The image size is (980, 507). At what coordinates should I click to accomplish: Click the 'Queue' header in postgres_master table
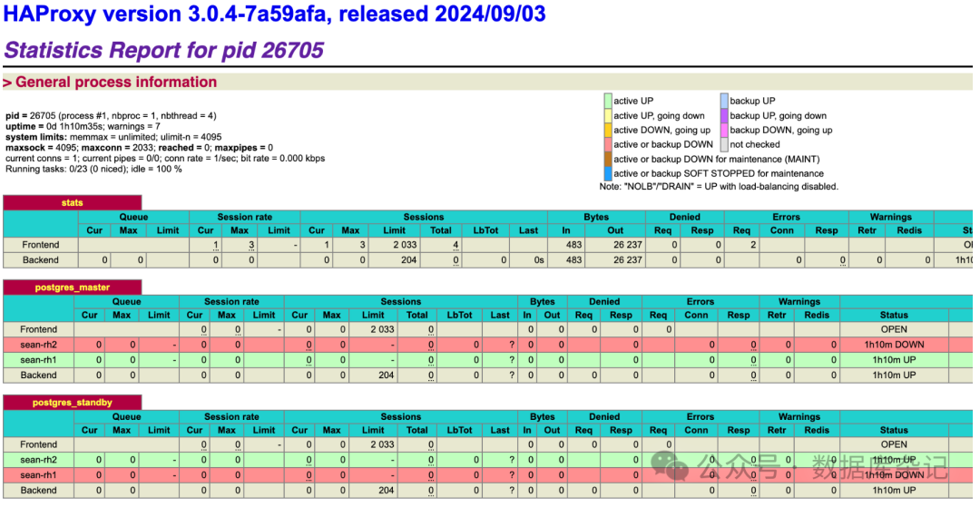coord(127,302)
